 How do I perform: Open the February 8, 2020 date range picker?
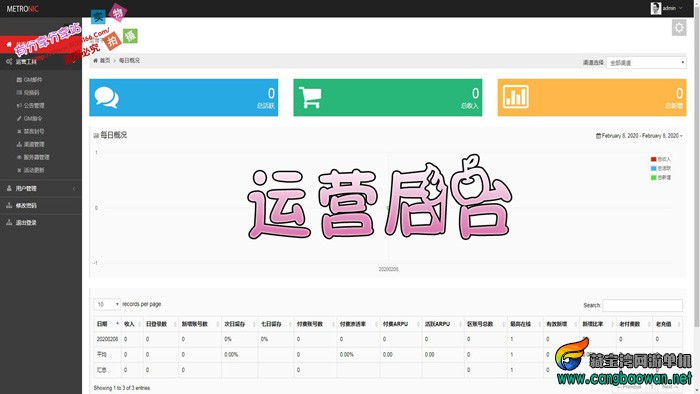[639, 136]
